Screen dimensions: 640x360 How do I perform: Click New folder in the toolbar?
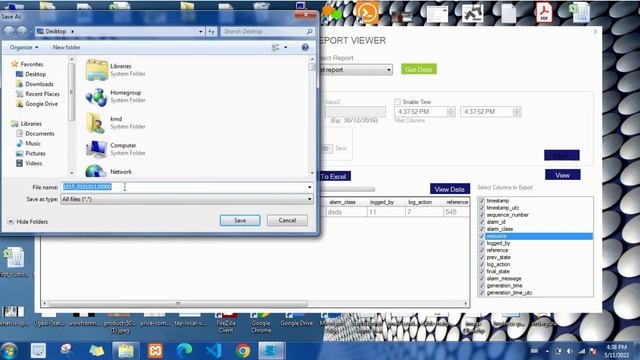[67, 47]
